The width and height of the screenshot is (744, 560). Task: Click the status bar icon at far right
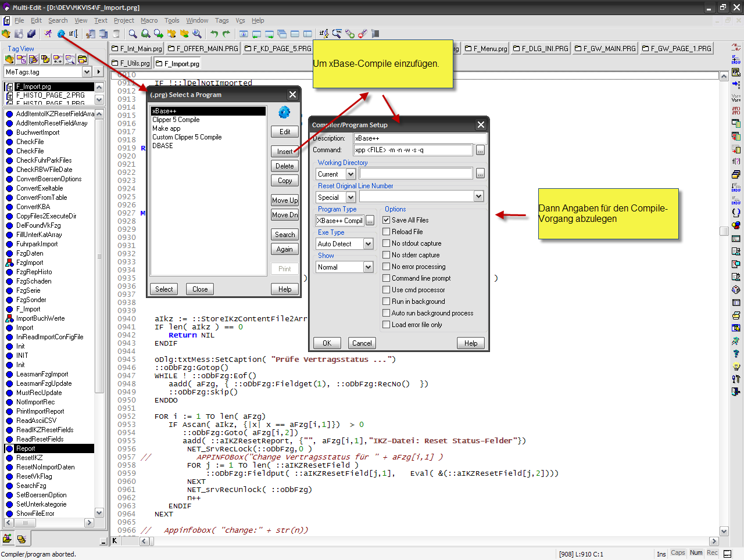point(728,554)
